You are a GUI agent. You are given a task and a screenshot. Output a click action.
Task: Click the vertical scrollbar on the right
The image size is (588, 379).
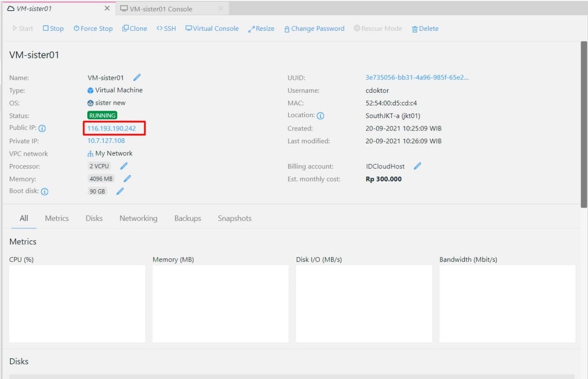click(x=584, y=124)
